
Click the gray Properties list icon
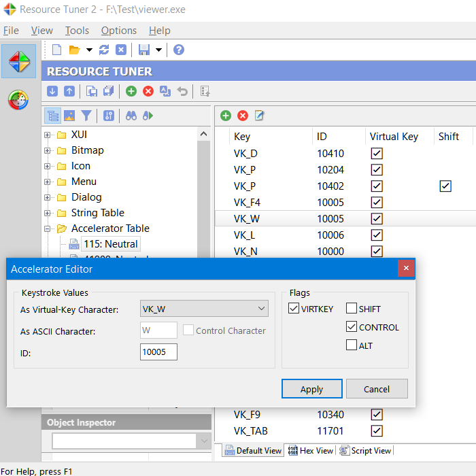point(205,91)
